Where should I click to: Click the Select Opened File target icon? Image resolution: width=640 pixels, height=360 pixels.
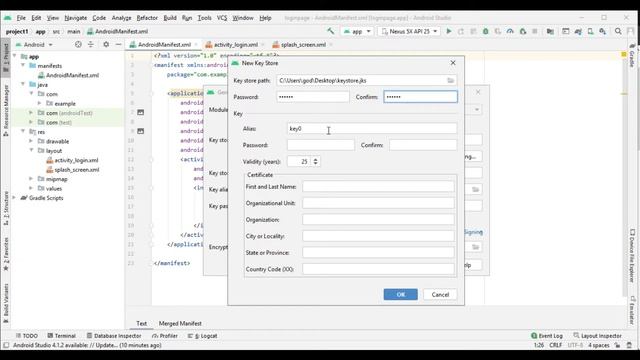click(x=78, y=44)
